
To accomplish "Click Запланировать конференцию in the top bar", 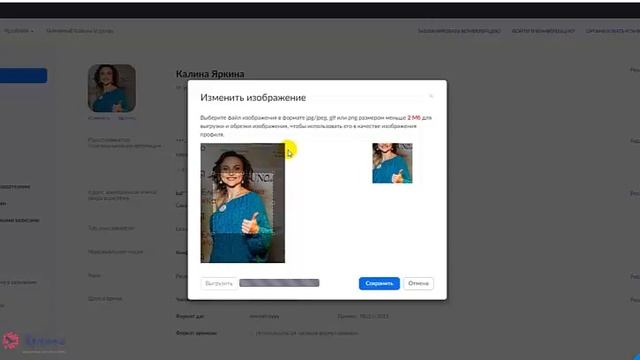I will [459, 31].
